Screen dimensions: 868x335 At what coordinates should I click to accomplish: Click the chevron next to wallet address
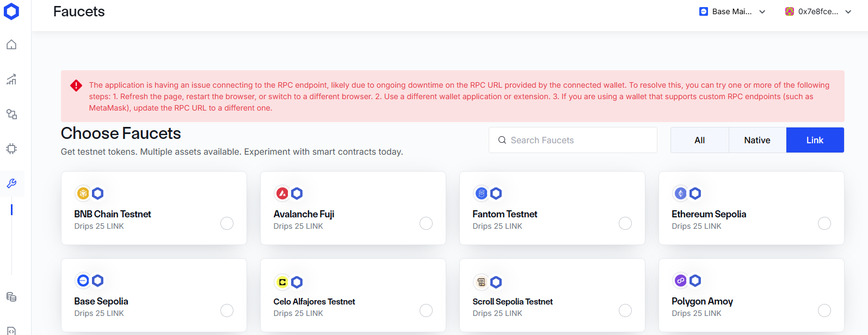(x=848, y=11)
